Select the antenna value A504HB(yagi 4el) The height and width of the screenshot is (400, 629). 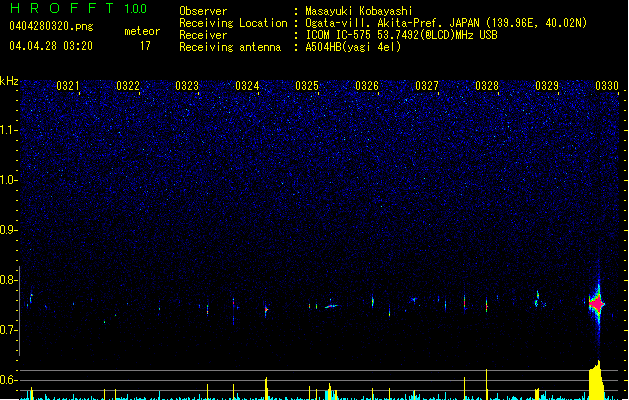click(x=353, y=47)
